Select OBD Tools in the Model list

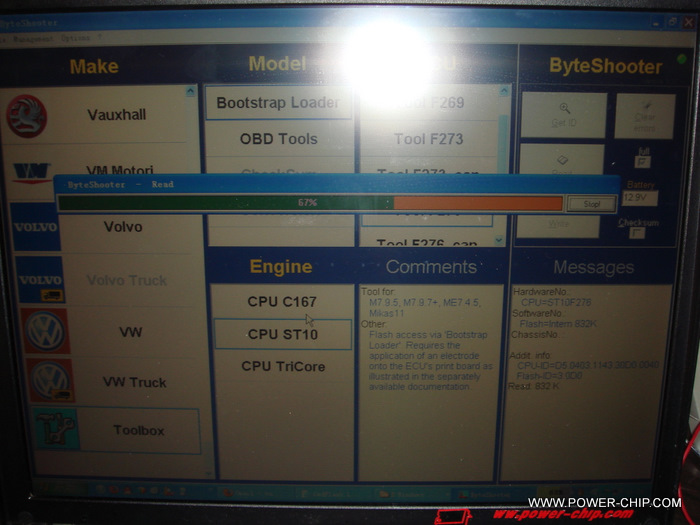click(x=279, y=139)
